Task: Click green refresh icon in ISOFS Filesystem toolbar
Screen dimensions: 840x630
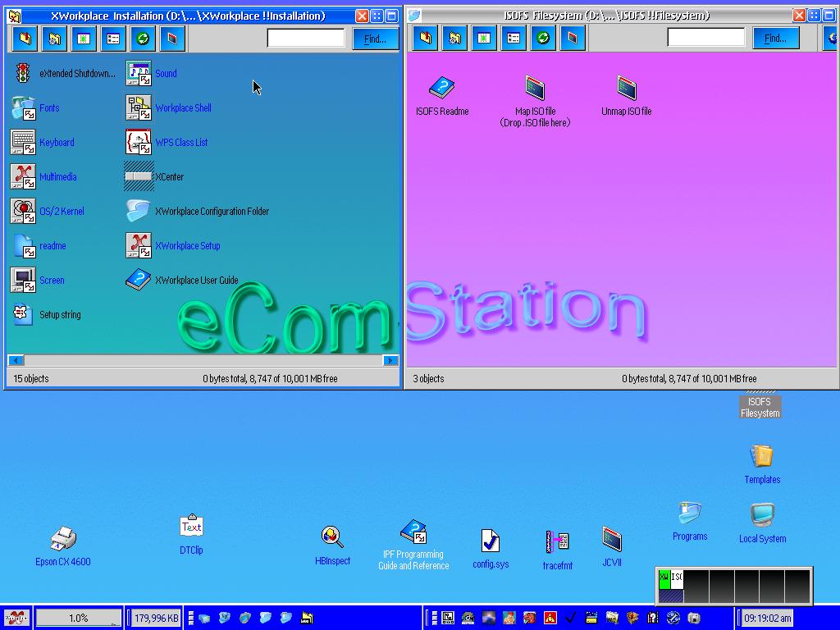Action: coord(542,39)
